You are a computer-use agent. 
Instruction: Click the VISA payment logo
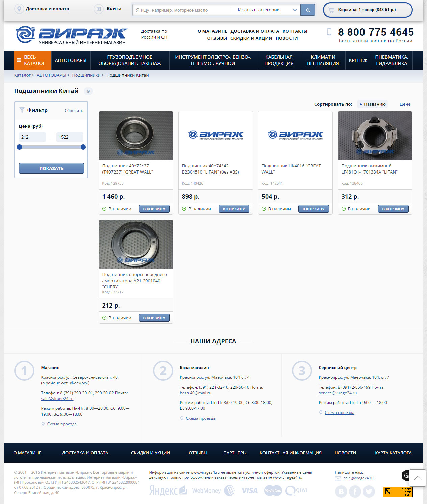[x=249, y=490]
